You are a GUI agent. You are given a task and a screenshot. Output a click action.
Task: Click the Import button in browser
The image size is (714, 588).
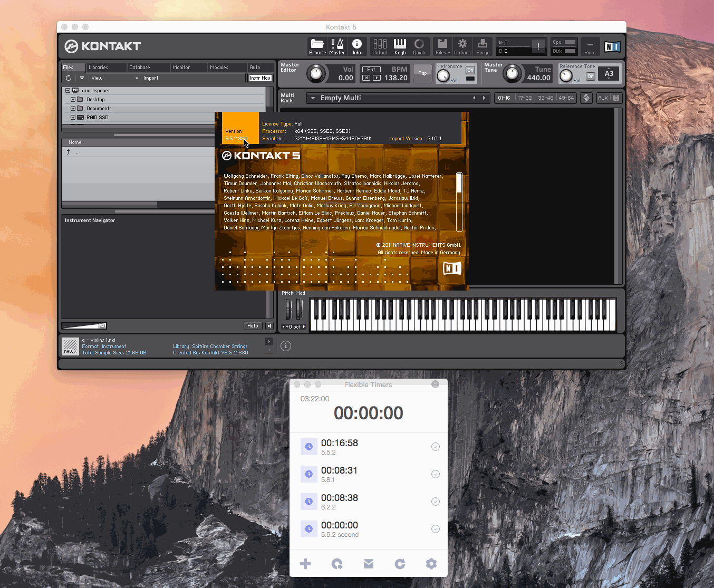click(151, 78)
